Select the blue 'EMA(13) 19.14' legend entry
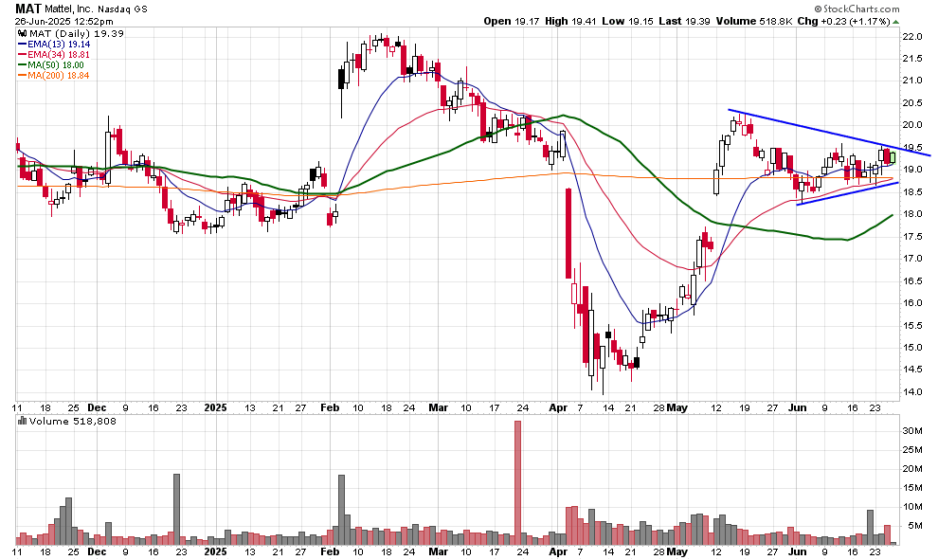This screenshot has width=938, height=560. 54,45
